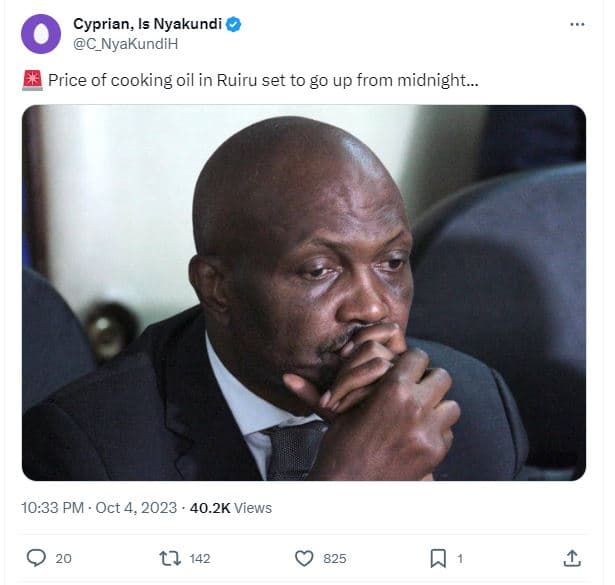Open the three-dot more options menu
The height and width of the screenshot is (585, 615).
[577, 24]
